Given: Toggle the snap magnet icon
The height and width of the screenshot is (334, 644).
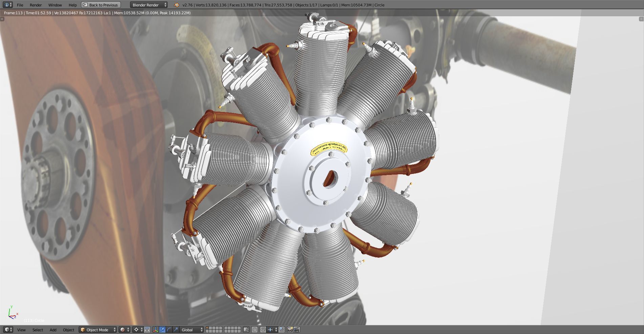Looking at the screenshot, I should 262,330.
